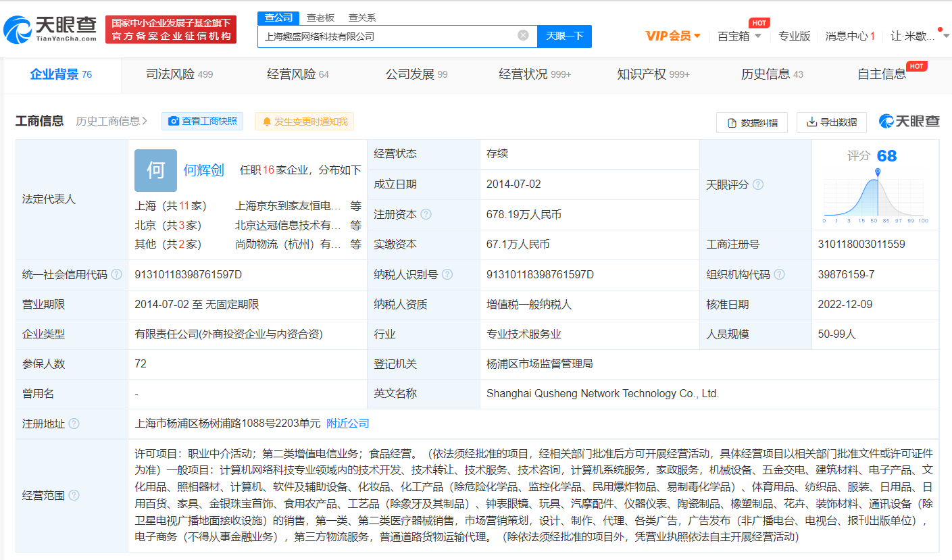This screenshot has width=952, height=560.
Task: Click help icon beside 天眼评分
Action: tap(758, 185)
